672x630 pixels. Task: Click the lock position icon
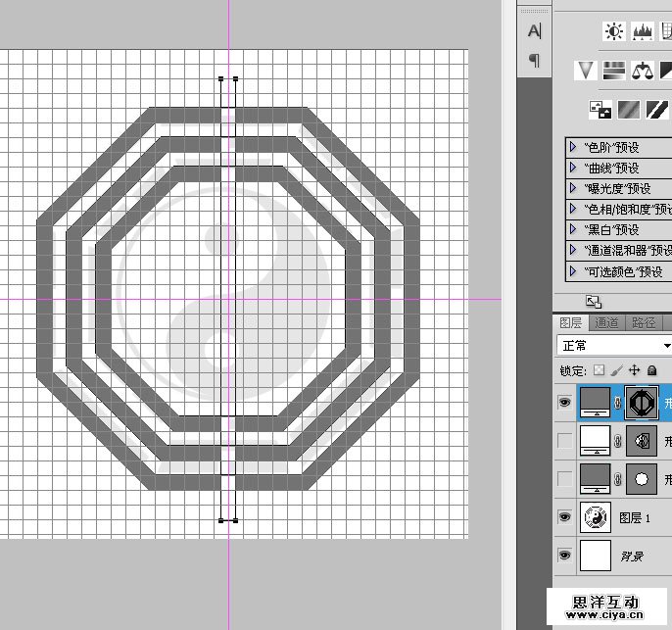pyautogui.click(x=634, y=370)
